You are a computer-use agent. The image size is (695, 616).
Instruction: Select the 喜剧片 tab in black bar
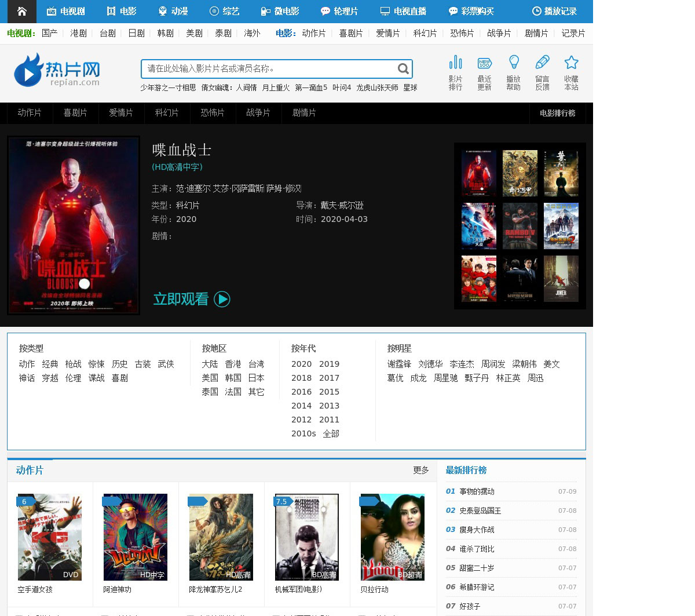coord(75,113)
